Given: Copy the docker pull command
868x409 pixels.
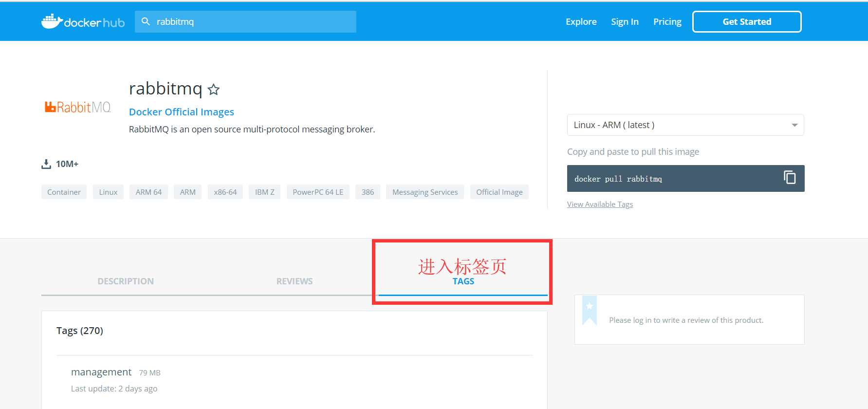Looking at the screenshot, I should point(789,177).
